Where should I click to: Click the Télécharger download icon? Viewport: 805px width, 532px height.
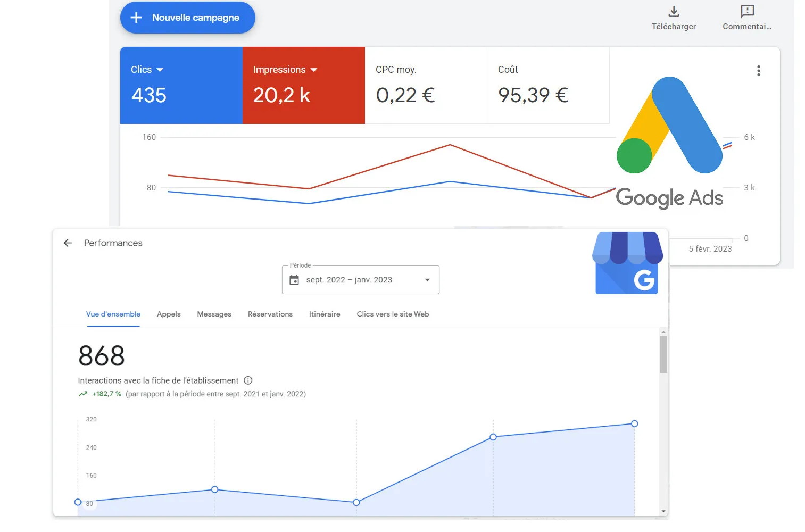[674, 12]
